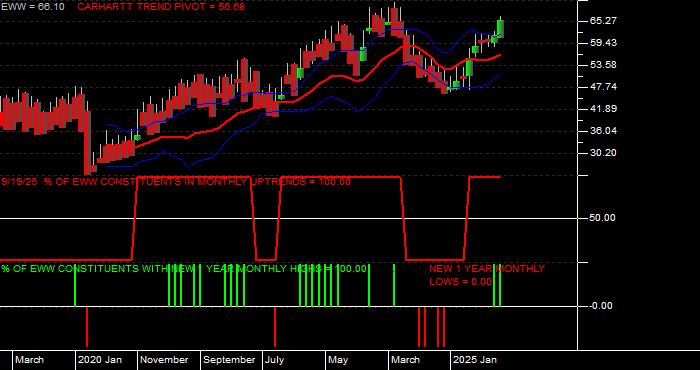The image size is (700, 370).
Task: Click the 50.00 uptrend axis label
Action: pyautogui.click(x=603, y=218)
